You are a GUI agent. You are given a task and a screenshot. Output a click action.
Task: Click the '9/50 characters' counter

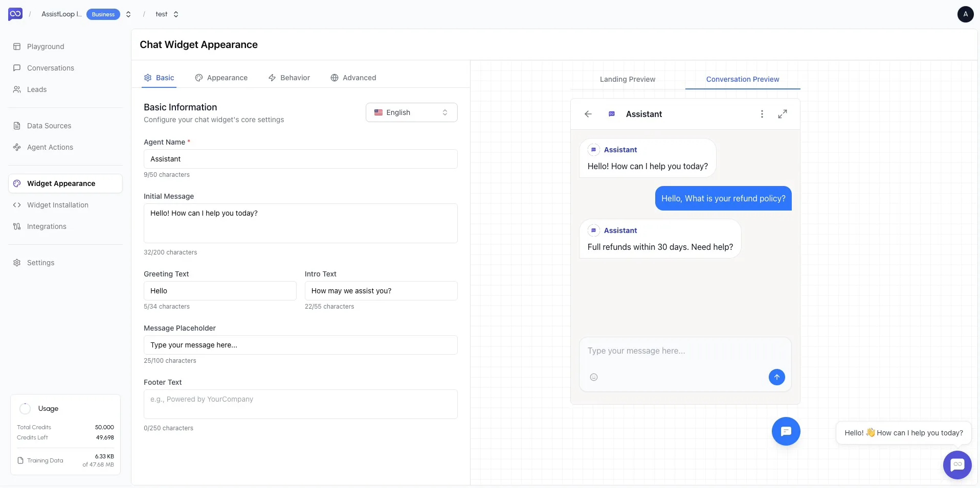click(x=167, y=175)
